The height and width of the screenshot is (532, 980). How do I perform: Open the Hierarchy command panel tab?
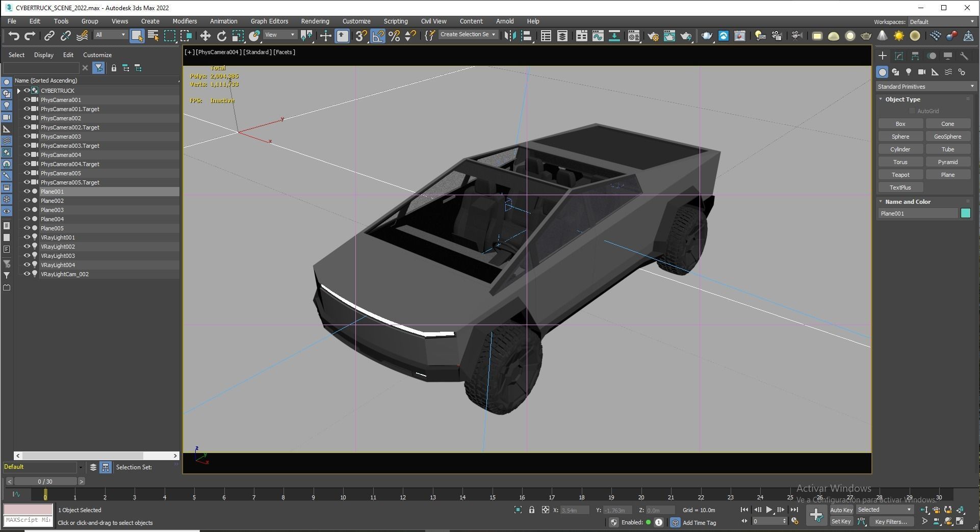[x=915, y=56]
